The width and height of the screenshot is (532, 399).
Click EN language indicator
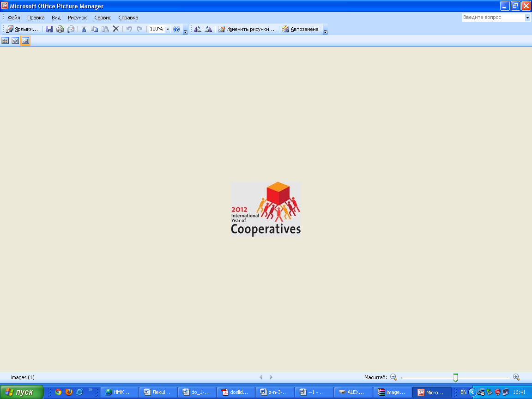tap(464, 392)
